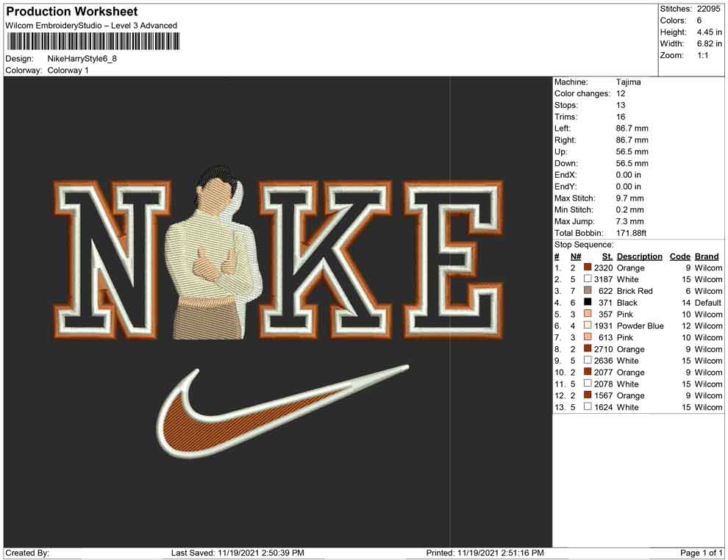Screen dimensions: 728x560
Task: Click the Min Stitch value 0.2 mm
Action: pyautogui.click(x=629, y=209)
